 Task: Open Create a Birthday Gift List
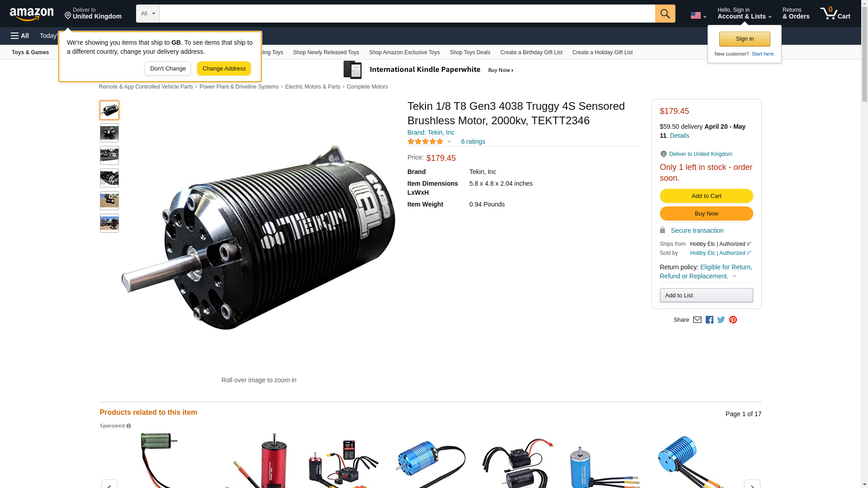click(x=531, y=52)
